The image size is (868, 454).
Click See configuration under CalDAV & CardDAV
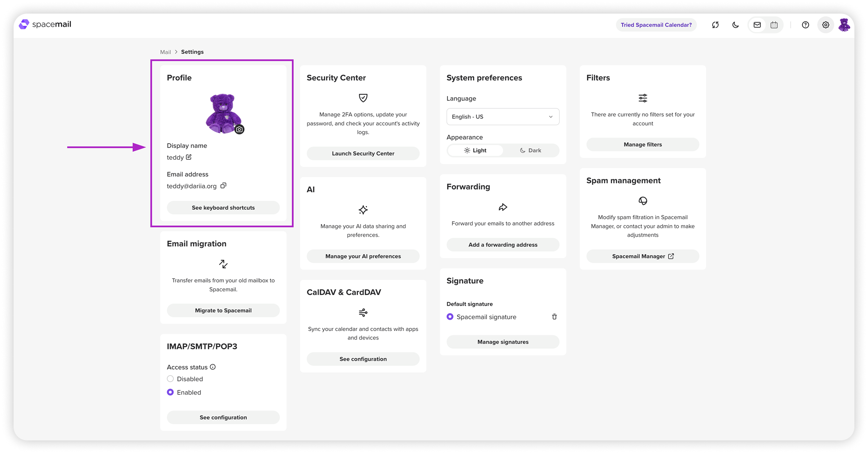363,359
